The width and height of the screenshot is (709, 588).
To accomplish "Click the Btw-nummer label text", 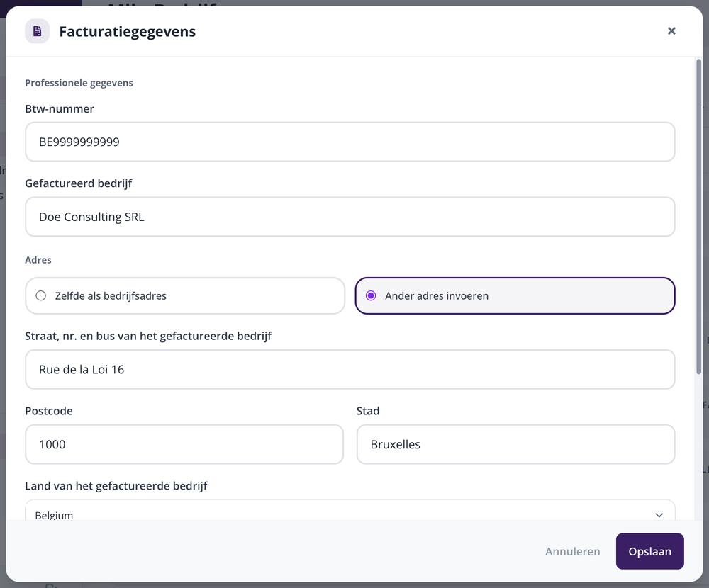I will (60, 108).
